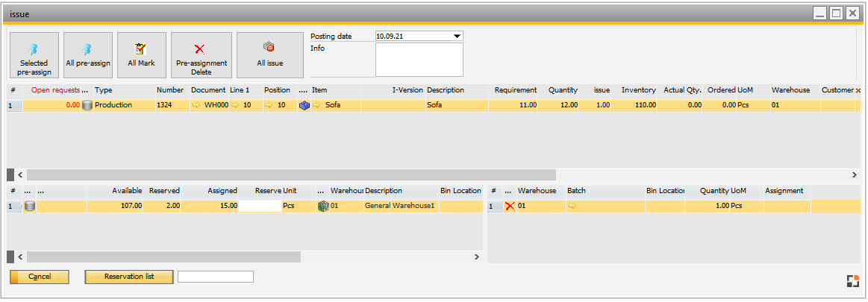The height and width of the screenshot is (302, 868).
Task: Click the Batch column link arrow
Action: pyautogui.click(x=572, y=206)
